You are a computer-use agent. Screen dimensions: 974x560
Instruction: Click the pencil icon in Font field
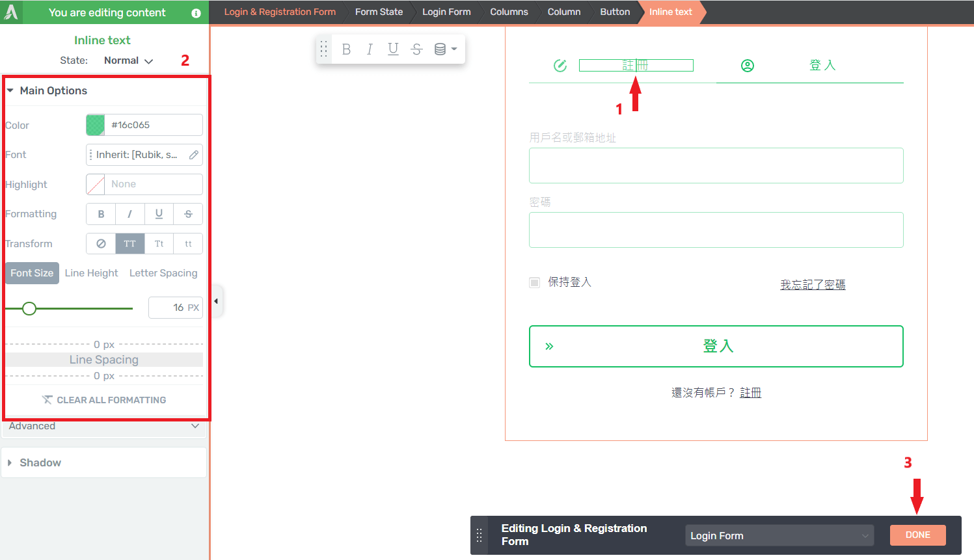click(x=194, y=155)
